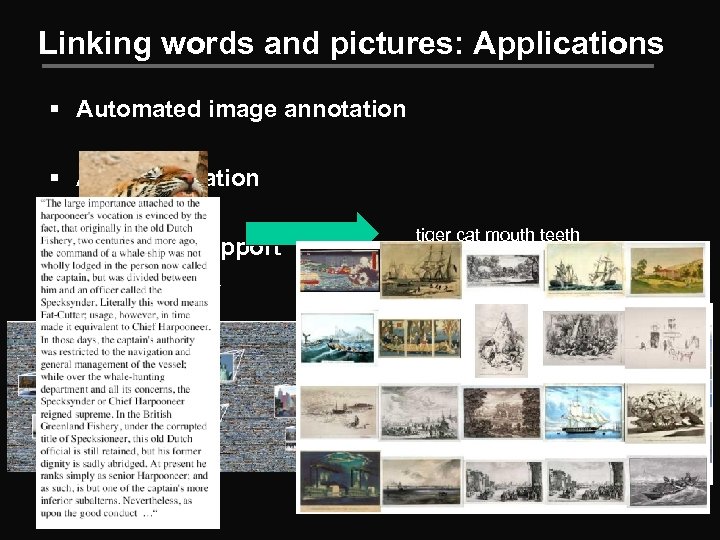Open the sepia tall ship in ice thumbnail
The height and width of the screenshot is (540, 720).
[x=421, y=270]
